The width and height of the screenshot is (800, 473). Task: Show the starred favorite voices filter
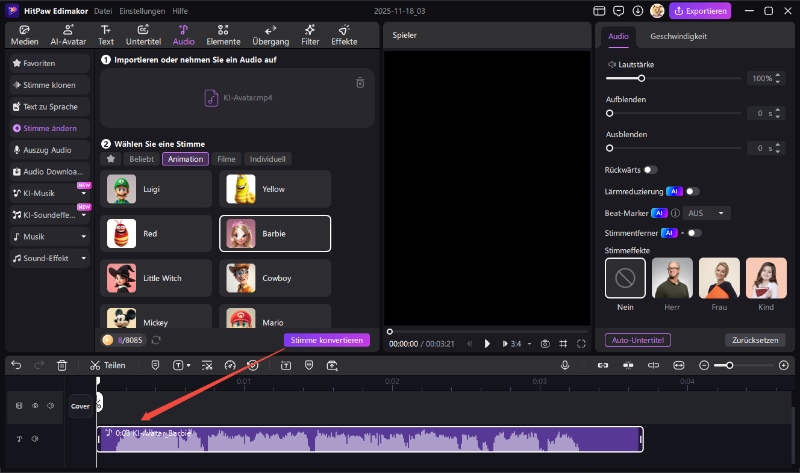(111, 159)
